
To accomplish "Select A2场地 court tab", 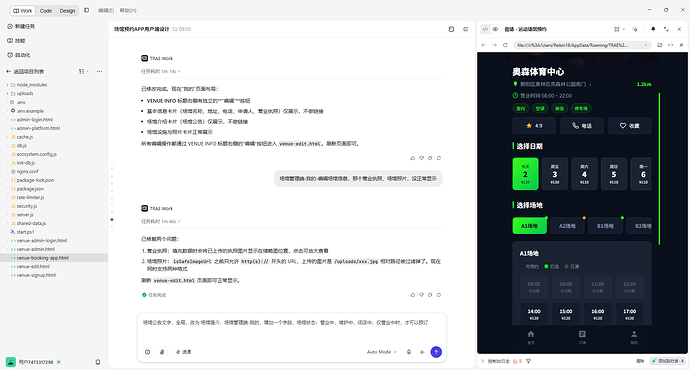I will coord(567,226).
